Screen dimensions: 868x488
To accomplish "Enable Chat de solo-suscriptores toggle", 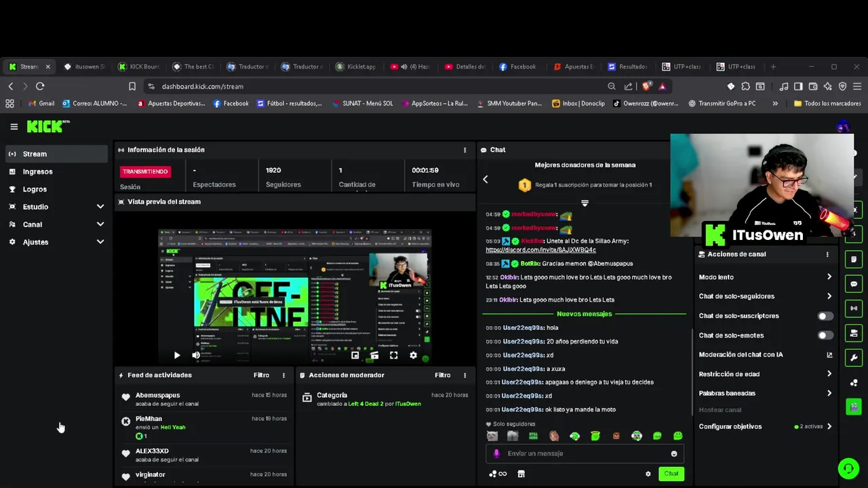I will coord(825,316).
